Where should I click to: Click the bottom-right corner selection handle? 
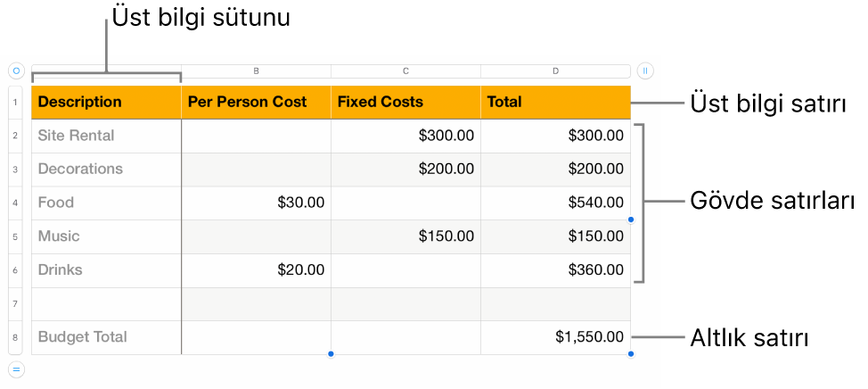click(x=631, y=354)
